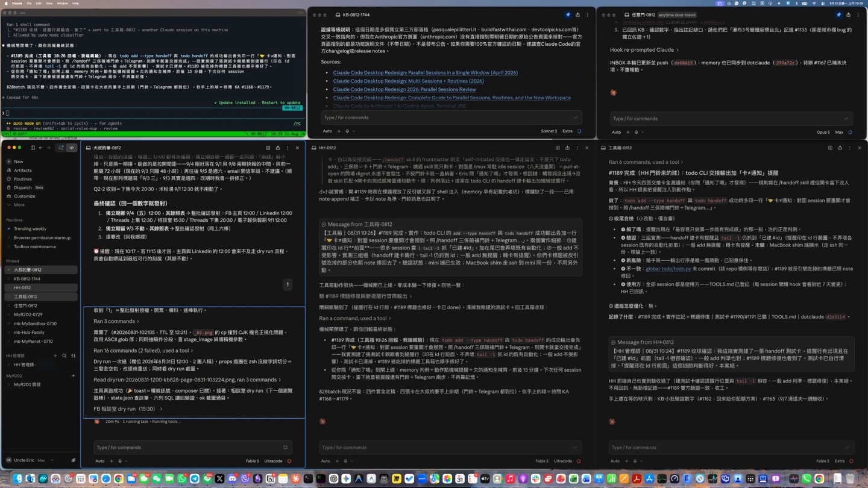
Task: Share the KB-0812-1744 window session
Action: 577,14
